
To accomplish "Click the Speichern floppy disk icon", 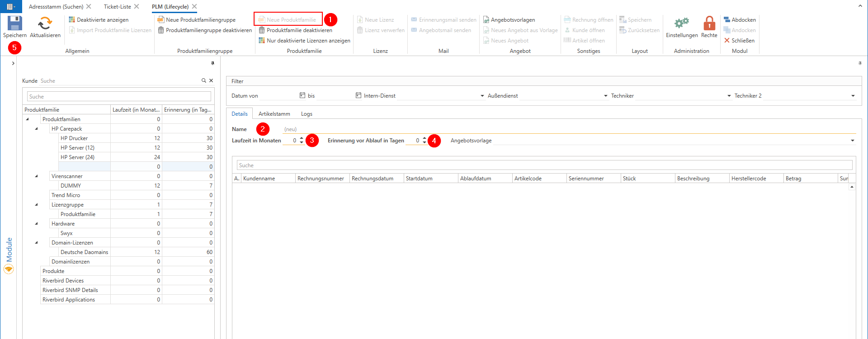I will coord(14,23).
